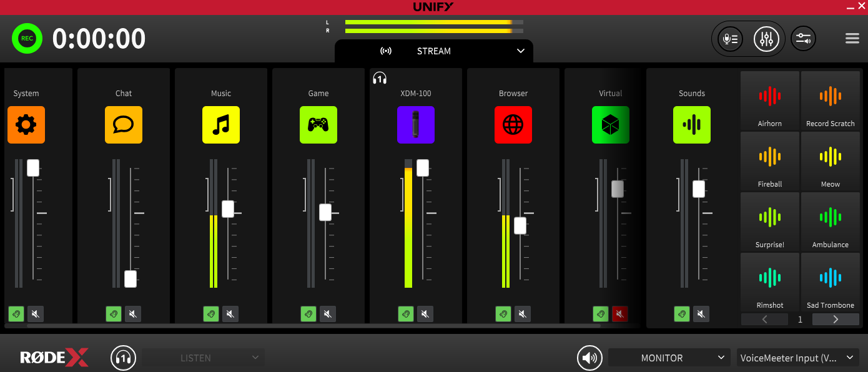Image resolution: width=868 pixels, height=372 pixels.
Task: Expand the STREAM mix dropdown
Action: [434, 51]
